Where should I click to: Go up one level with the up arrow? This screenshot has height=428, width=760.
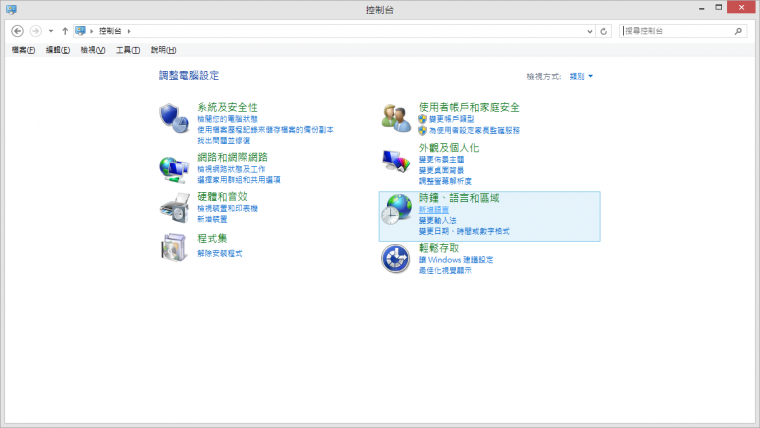point(65,31)
